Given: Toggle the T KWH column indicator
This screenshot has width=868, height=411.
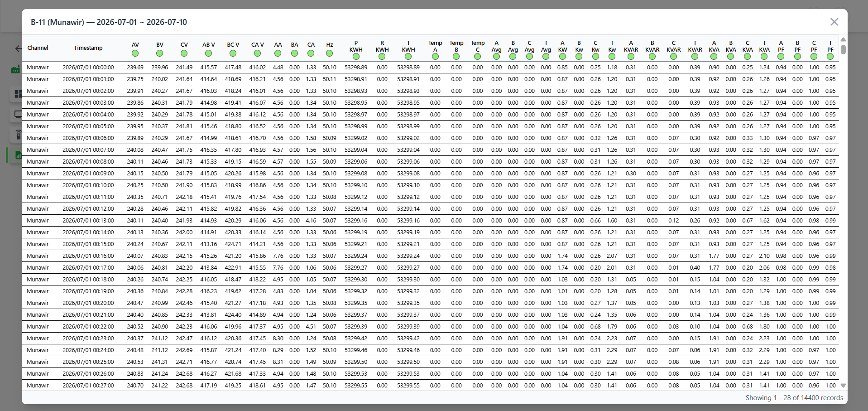Looking at the screenshot, I should click(x=408, y=57).
